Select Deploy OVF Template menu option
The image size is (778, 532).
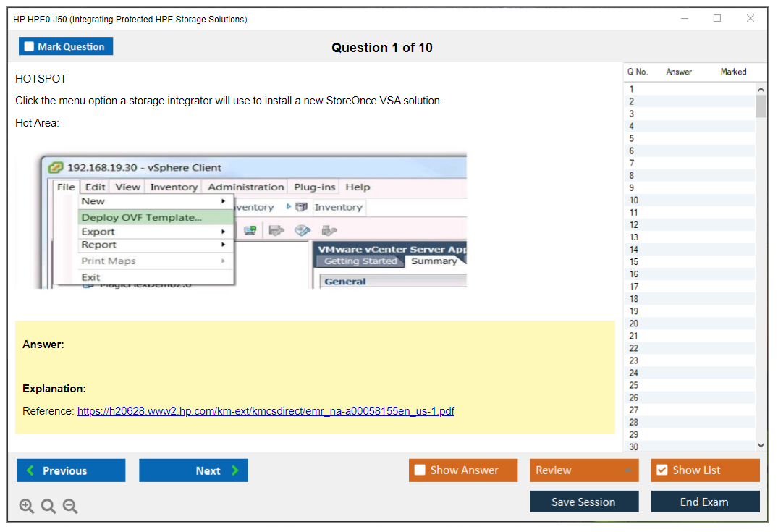coord(142,217)
